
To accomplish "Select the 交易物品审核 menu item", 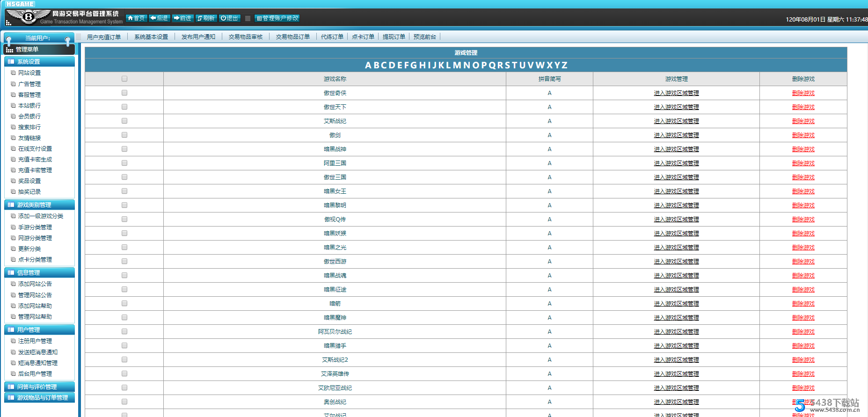I will coord(245,37).
